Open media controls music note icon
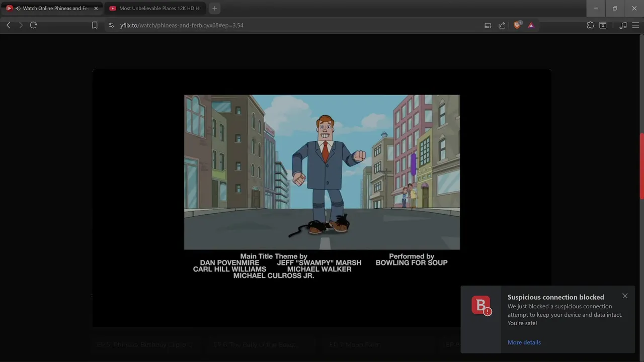The height and width of the screenshot is (362, 644). 623,25
